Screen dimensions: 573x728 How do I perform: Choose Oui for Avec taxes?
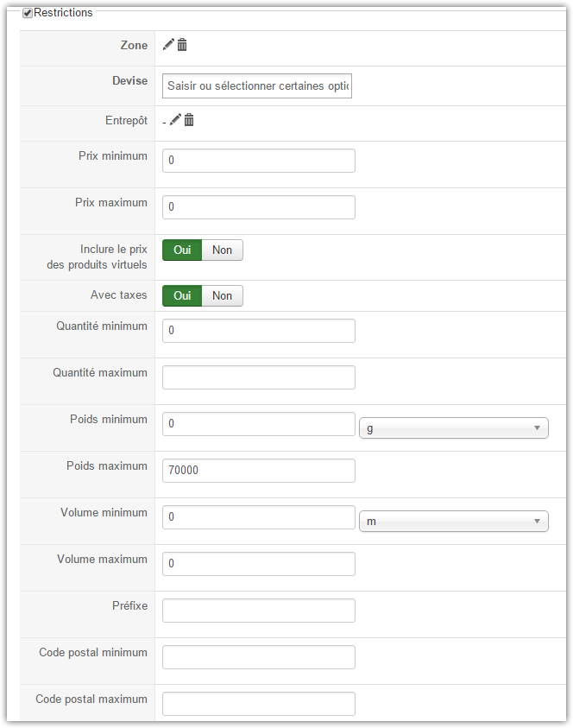[182, 295]
